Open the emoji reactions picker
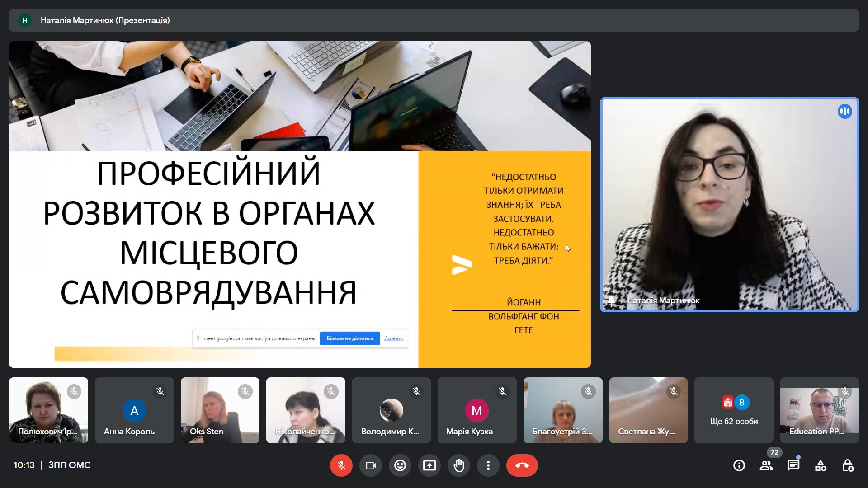868x488 pixels. coord(400,465)
